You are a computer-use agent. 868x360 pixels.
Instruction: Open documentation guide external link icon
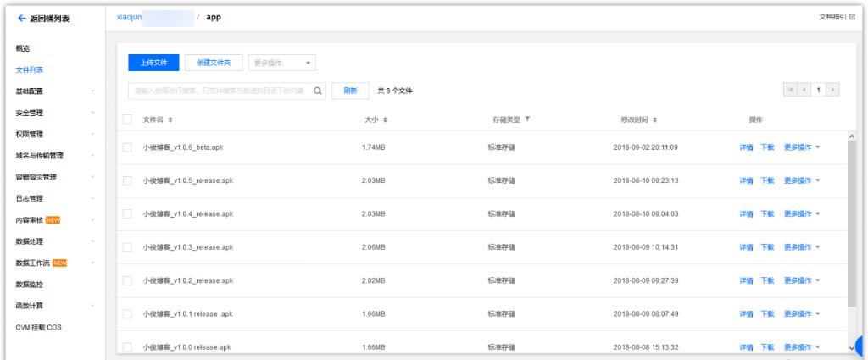tap(852, 17)
